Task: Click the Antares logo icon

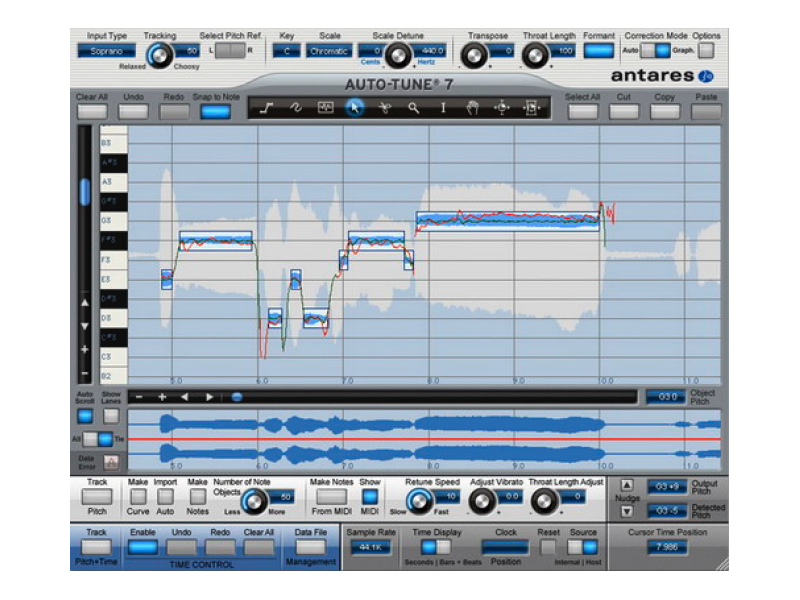Action: tap(707, 77)
